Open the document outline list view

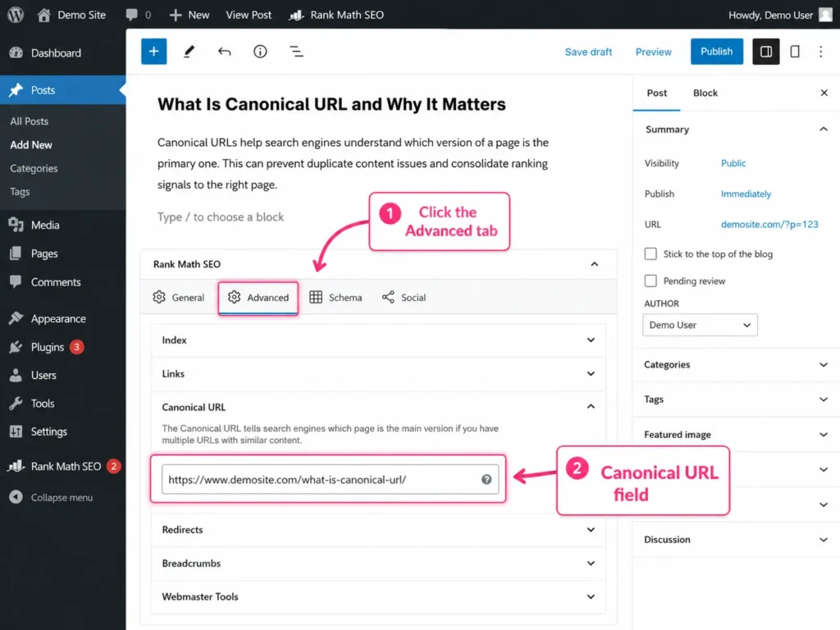coord(296,52)
